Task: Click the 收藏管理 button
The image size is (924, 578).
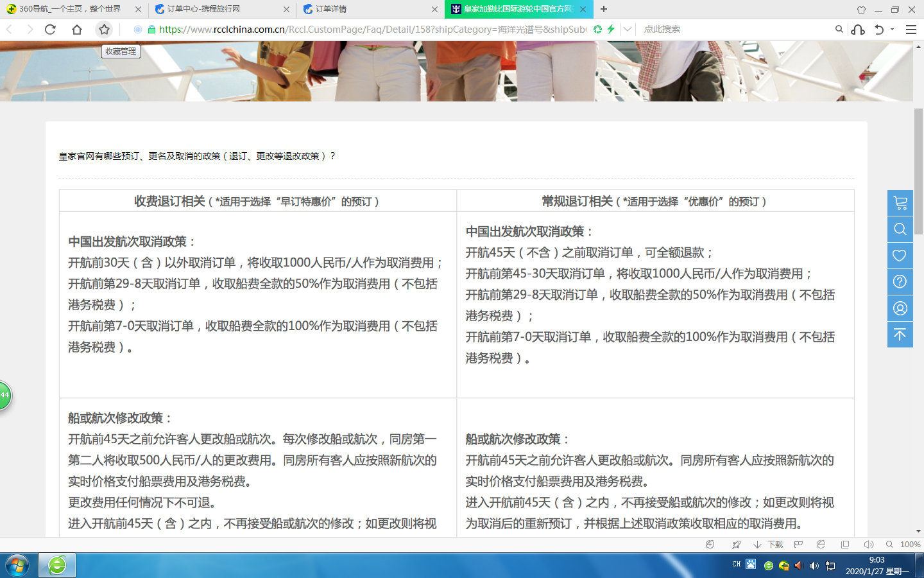Action: click(x=121, y=51)
